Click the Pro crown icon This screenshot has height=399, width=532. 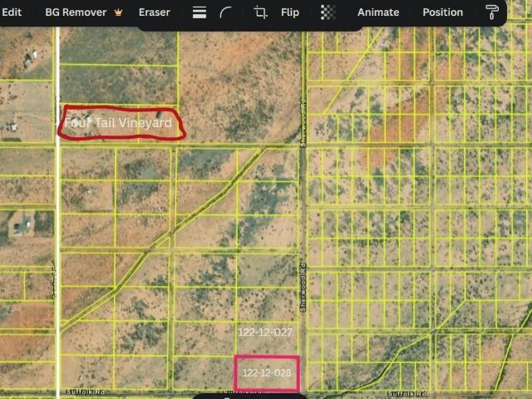click(118, 12)
